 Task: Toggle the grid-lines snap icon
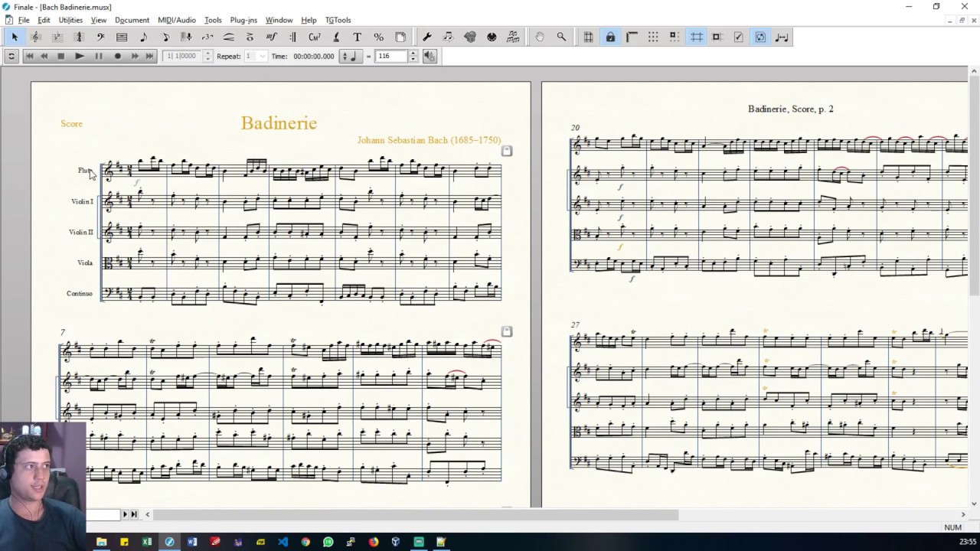(696, 37)
